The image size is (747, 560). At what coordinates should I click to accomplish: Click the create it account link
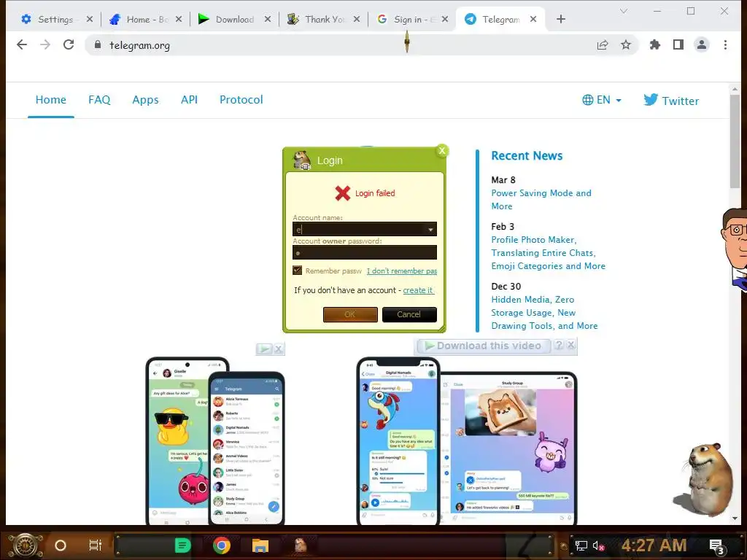coord(418,290)
